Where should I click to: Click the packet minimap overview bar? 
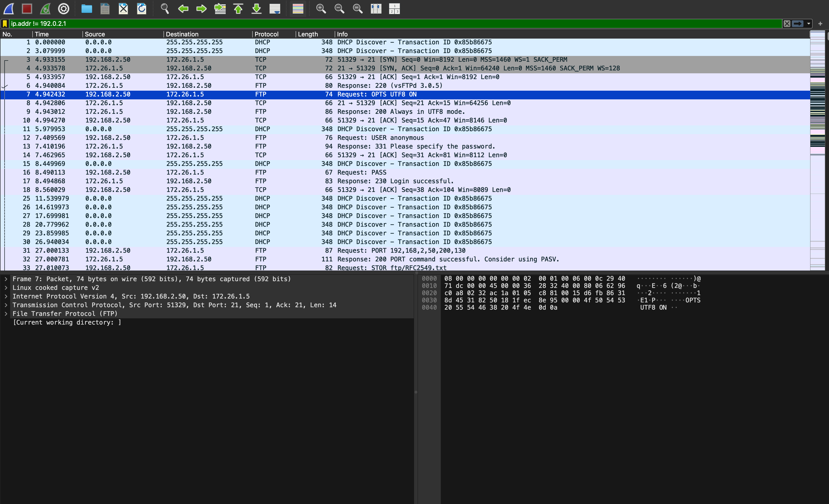pyautogui.click(x=818, y=151)
